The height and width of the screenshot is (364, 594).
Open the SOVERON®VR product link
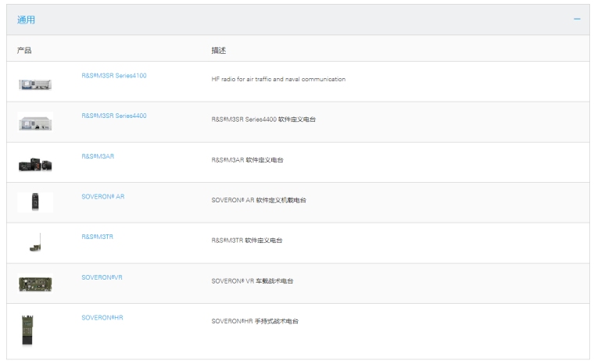102,277
